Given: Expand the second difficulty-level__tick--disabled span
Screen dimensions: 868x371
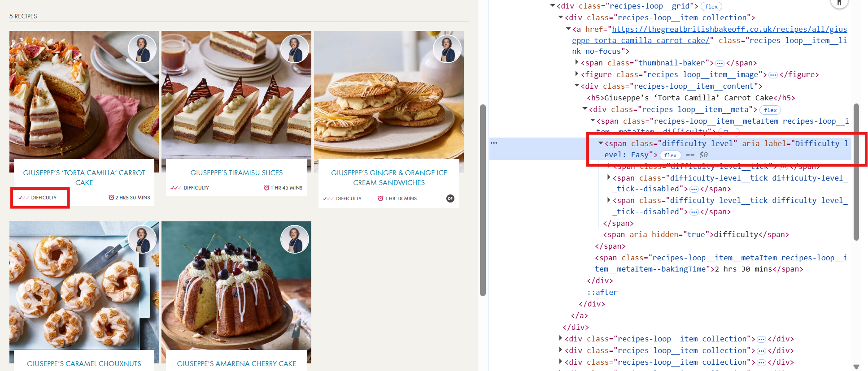Looking at the screenshot, I should 609,200.
